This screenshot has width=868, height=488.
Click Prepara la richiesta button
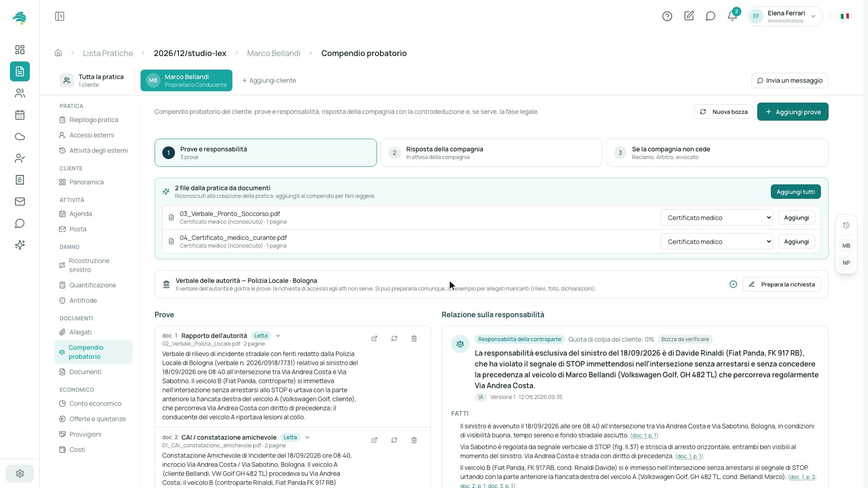pyautogui.click(x=782, y=284)
